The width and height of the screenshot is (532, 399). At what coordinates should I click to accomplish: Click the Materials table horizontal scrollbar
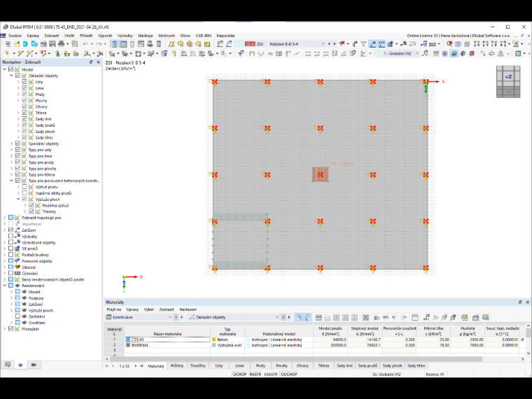(295, 358)
